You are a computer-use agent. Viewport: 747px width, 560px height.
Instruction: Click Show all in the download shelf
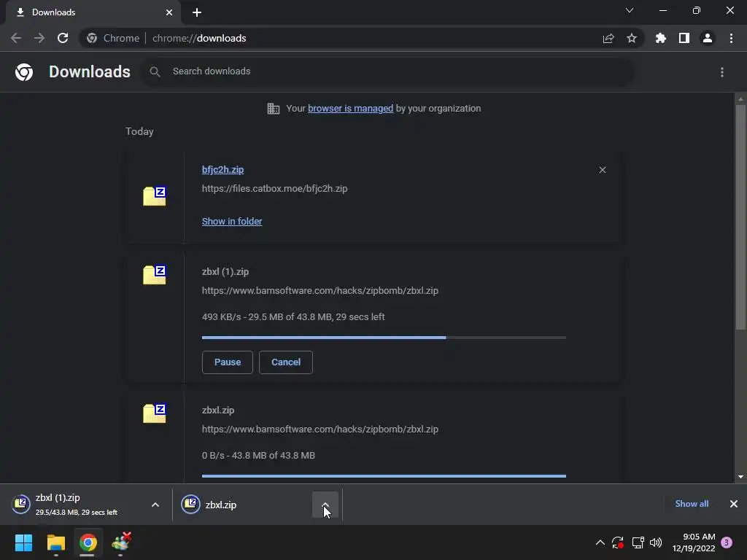pyautogui.click(x=692, y=504)
